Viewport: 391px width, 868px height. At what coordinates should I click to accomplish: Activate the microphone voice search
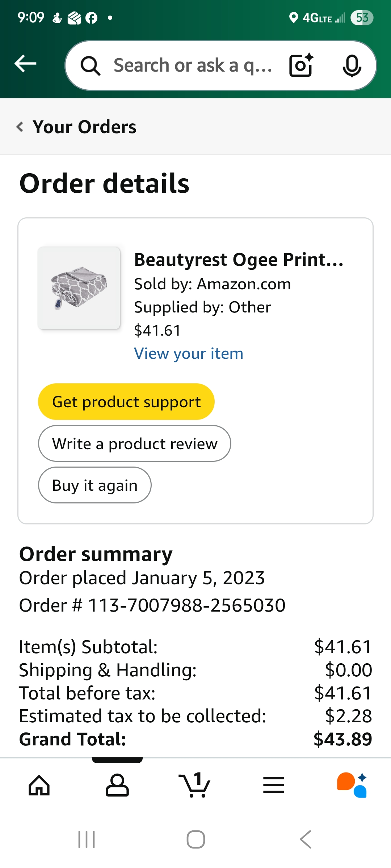pos(352,66)
